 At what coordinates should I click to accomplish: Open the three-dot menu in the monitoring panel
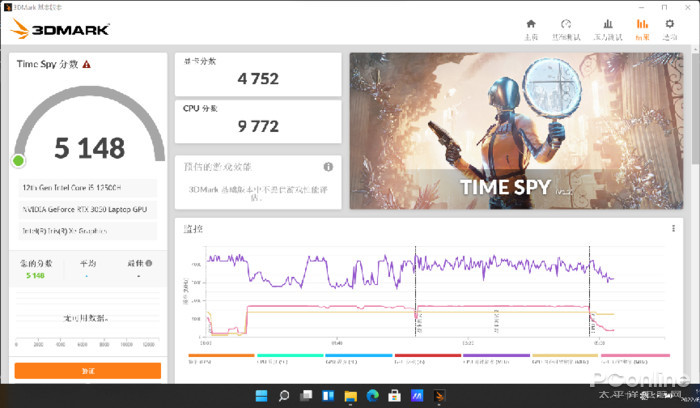[673, 229]
